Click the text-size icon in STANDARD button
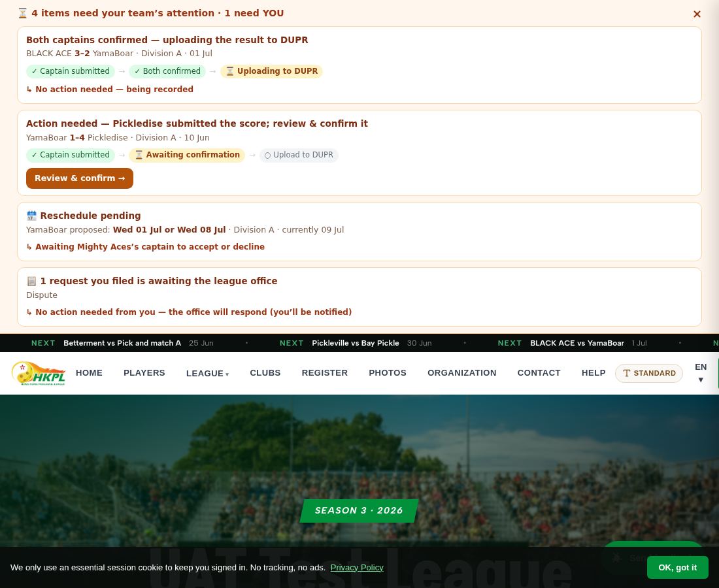 (x=626, y=373)
